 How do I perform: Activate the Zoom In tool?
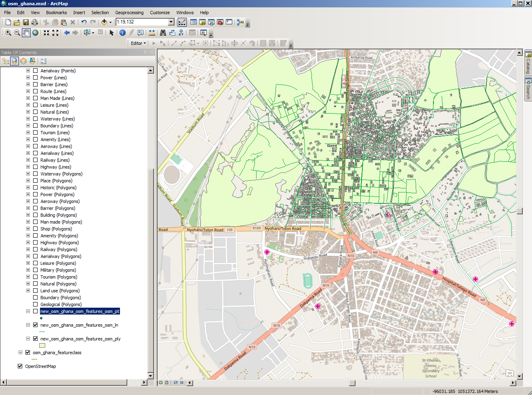(8, 33)
